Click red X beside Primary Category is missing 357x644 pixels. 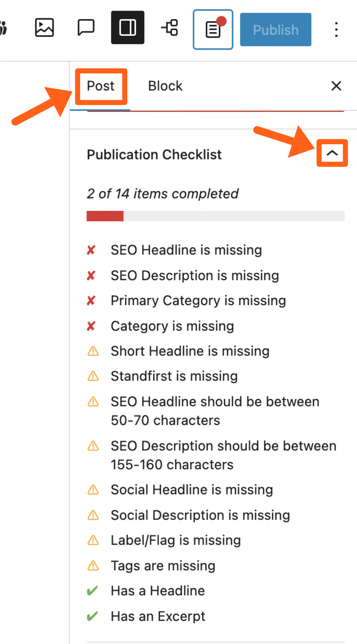91,300
